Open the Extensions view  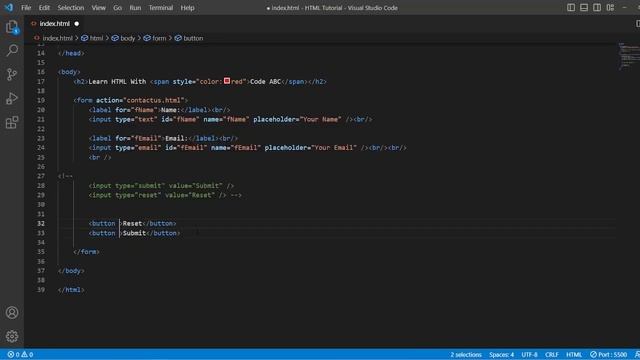click(x=12, y=122)
